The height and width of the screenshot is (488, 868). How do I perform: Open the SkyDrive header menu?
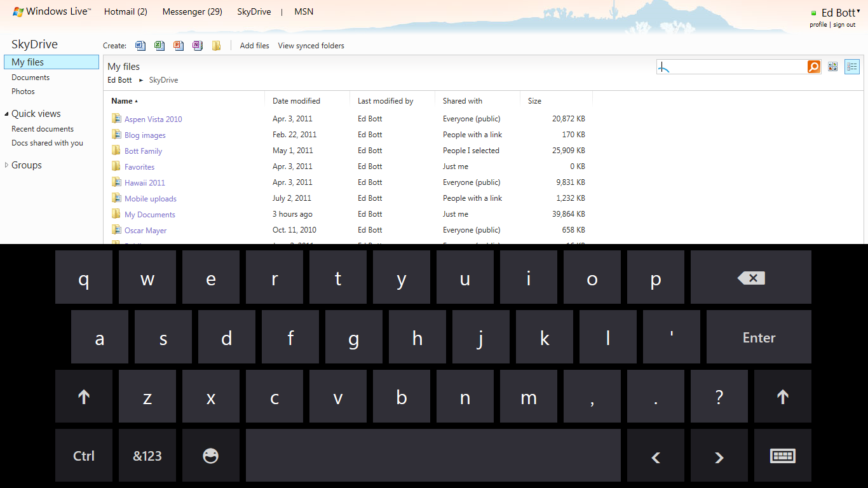click(254, 11)
